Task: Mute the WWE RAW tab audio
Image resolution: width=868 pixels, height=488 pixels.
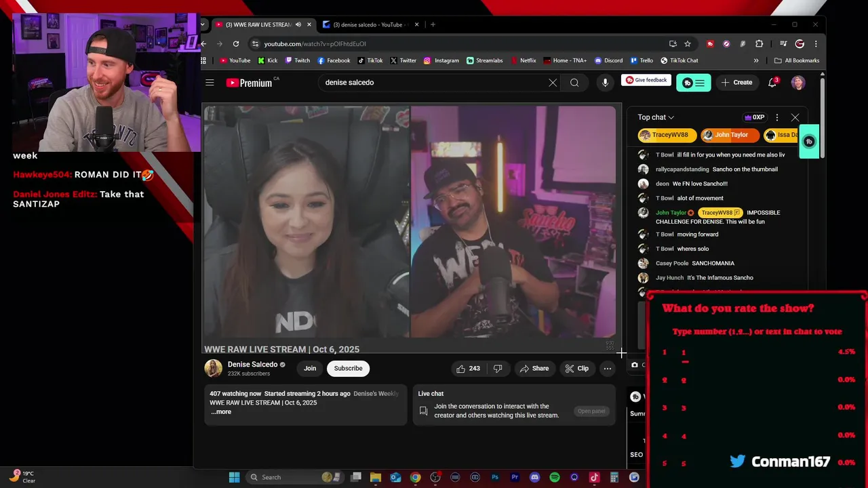Action: [298, 25]
